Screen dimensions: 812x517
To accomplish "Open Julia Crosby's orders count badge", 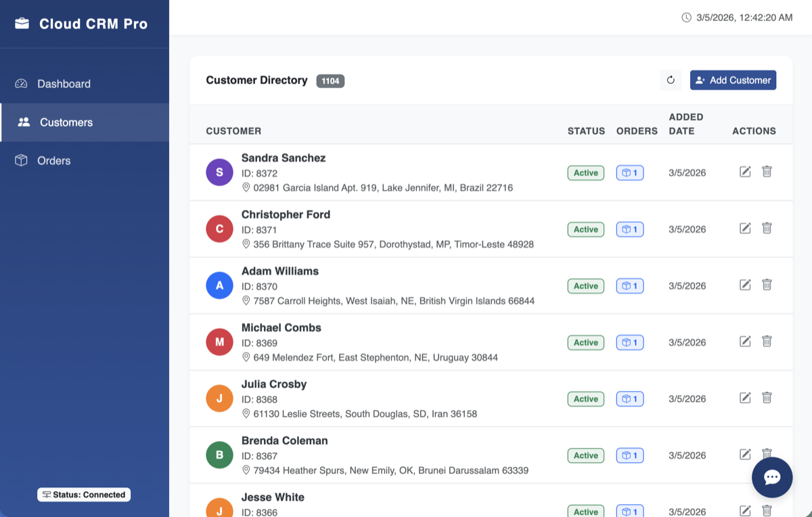I will [629, 399].
